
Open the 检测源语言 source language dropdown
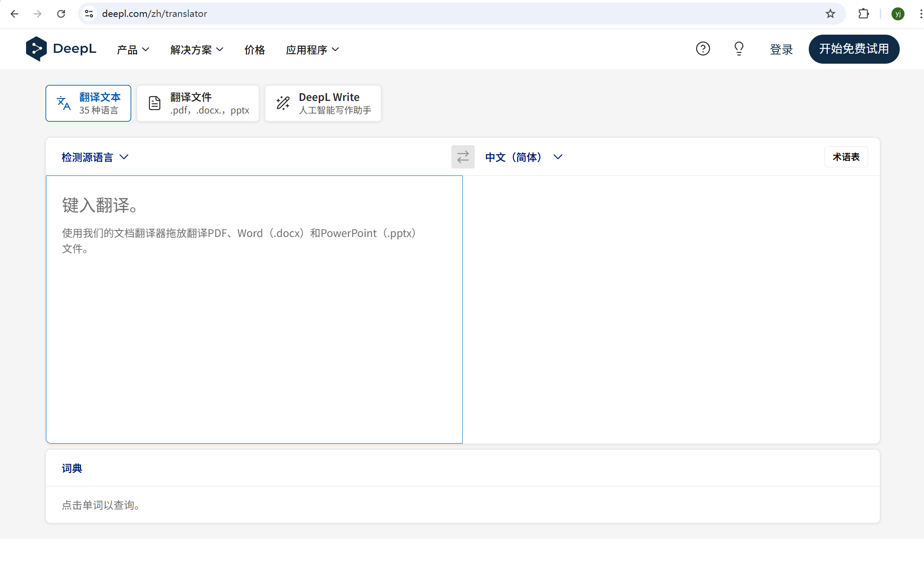[x=94, y=157]
